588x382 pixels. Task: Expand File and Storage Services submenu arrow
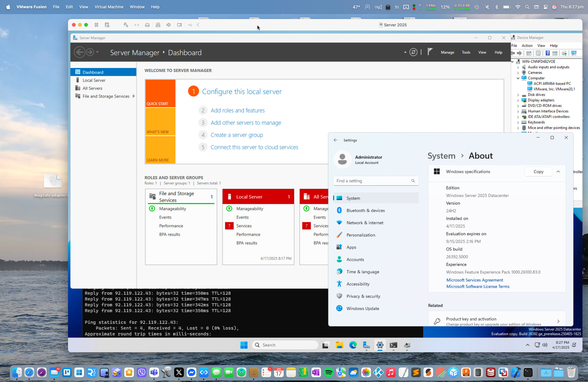134,96
